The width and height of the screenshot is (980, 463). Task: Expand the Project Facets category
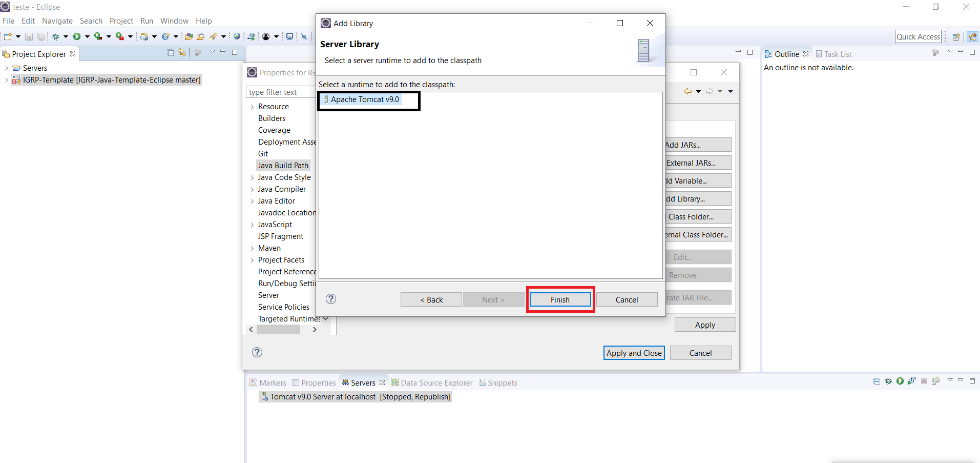point(252,260)
